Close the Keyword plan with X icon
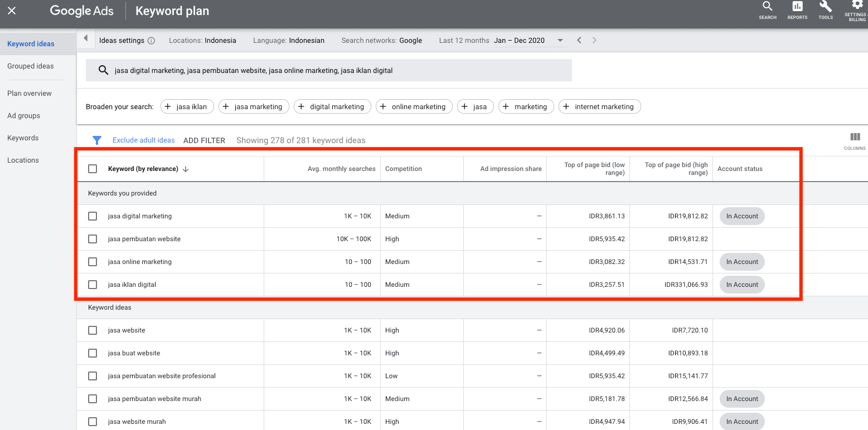The width and height of the screenshot is (868, 430). (12, 11)
